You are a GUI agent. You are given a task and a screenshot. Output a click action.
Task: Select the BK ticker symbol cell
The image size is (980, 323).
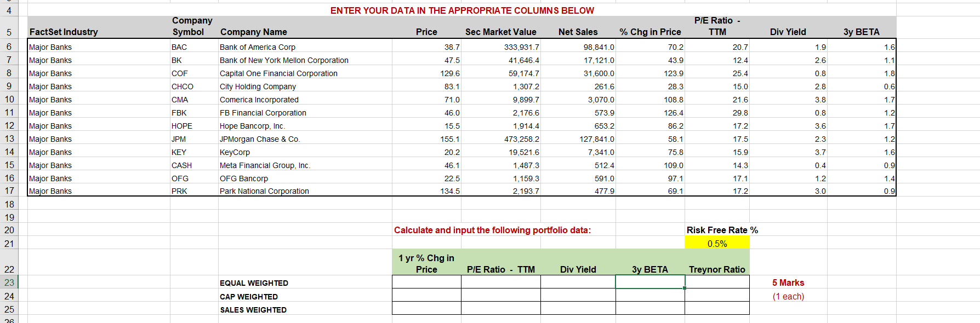tap(194, 60)
